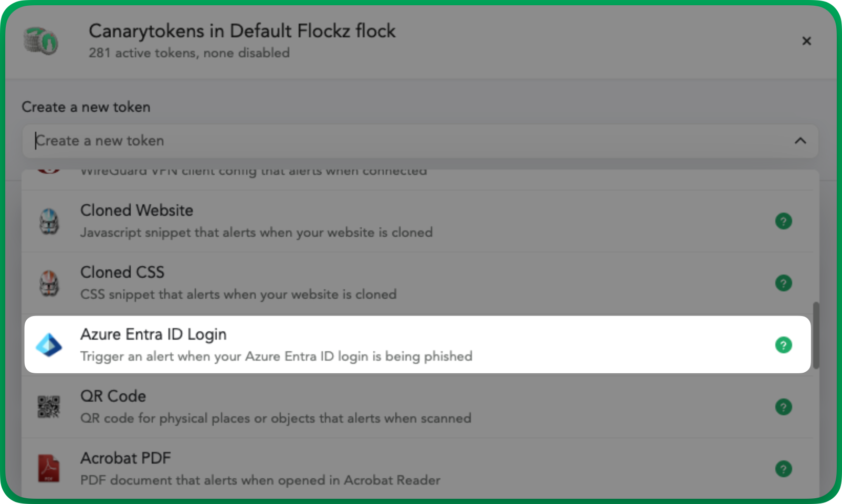Click the token list scrollbar thumb
842x504 pixels.
[x=816, y=335]
